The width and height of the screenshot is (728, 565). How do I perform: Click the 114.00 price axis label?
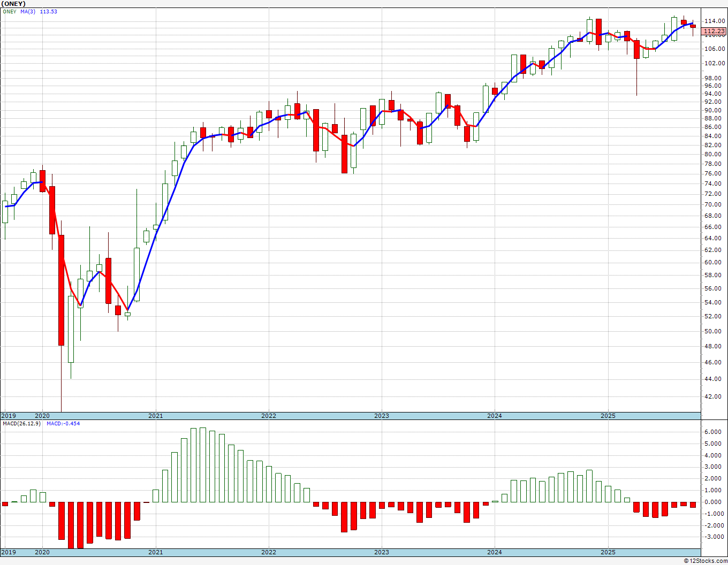[715, 21]
